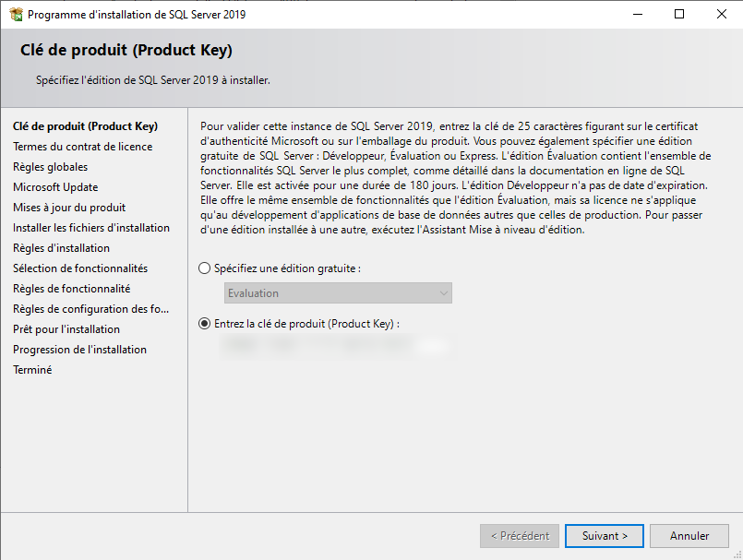743x560 pixels.
Task: Open the Evaluation edition dropdown
Action: click(x=338, y=293)
